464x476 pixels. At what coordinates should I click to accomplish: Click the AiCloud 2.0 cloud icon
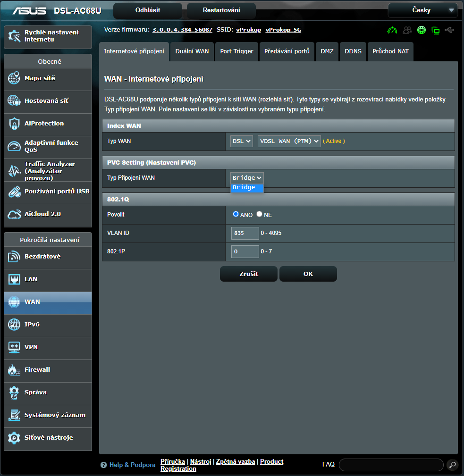[x=14, y=214]
